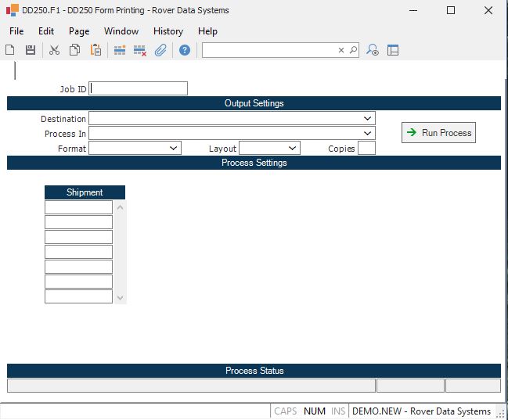Image resolution: width=508 pixels, height=420 pixels.
Task: Click the Cut scissors icon
Action: click(54, 50)
